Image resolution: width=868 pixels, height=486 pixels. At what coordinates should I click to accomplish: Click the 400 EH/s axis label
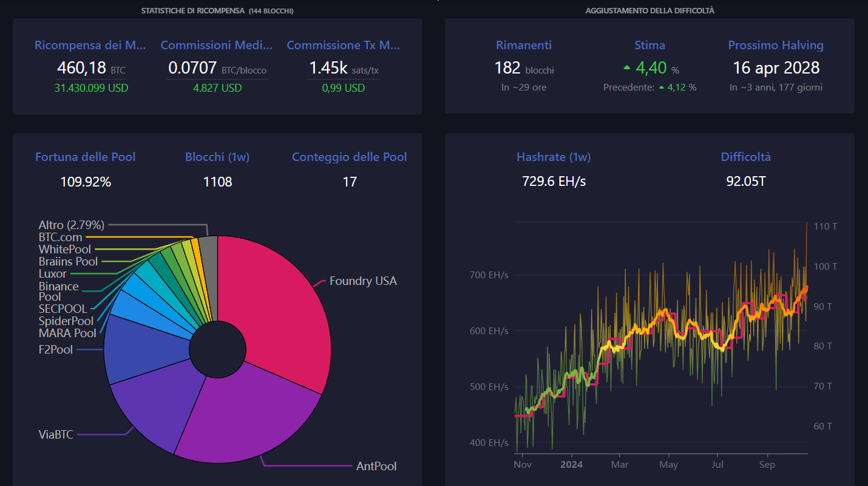489,443
